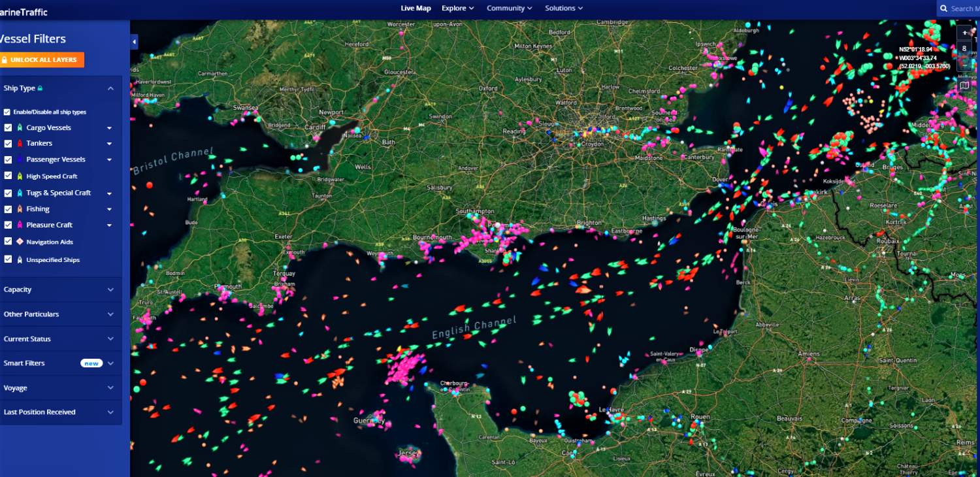Image resolution: width=980 pixels, height=477 pixels.
Task: Collapse the Ship Type section
Action: click(x=110, y=88)
